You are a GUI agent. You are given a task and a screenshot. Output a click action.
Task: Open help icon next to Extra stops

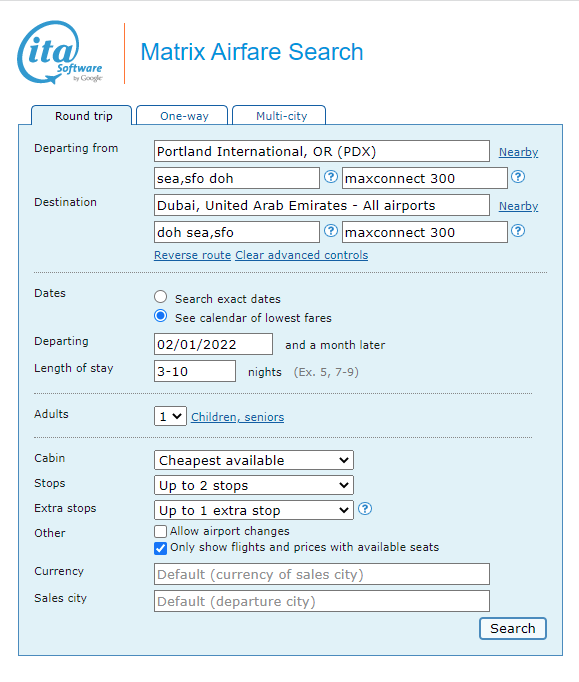pyautogui.click(x=365, y=509)
